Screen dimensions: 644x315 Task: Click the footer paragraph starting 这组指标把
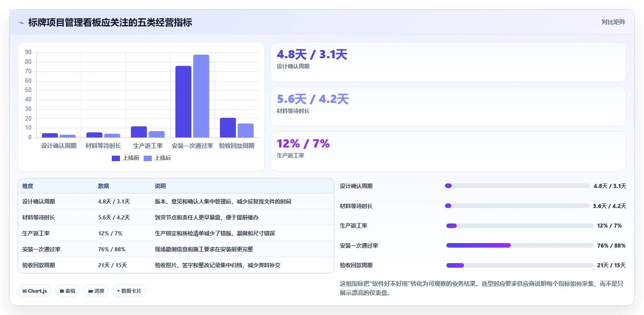coord(482,288)
